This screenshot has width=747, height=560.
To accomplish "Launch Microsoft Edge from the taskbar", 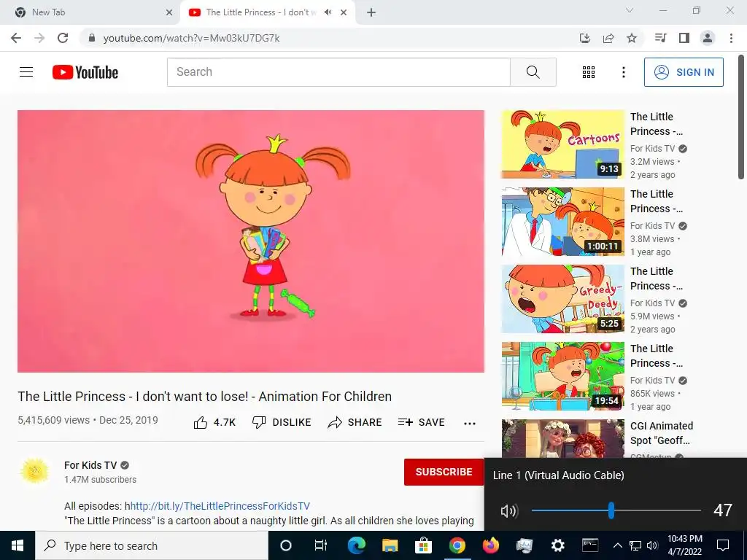I will (356, 545).
